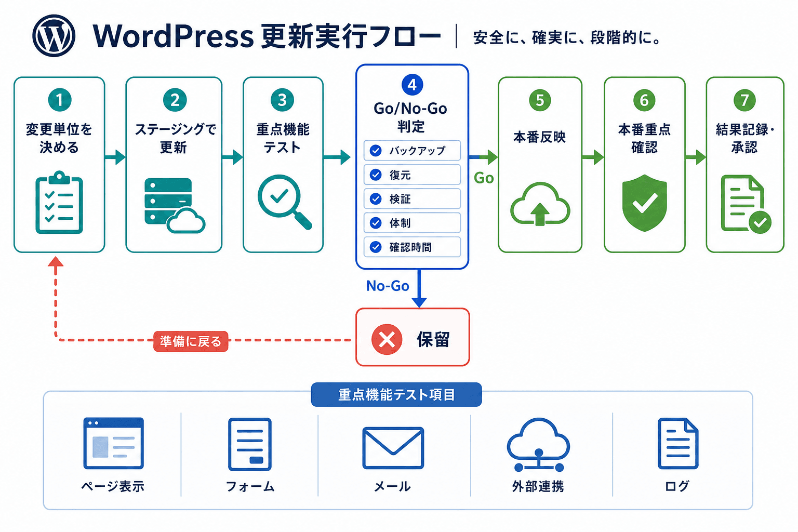Click the server and cloud staging icon

tap(175, 205)
